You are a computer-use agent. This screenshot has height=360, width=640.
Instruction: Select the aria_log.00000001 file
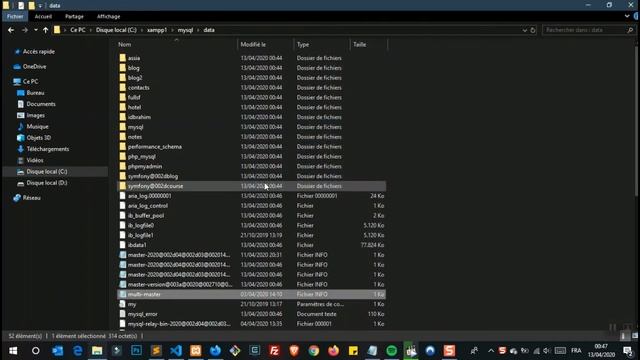(x=149, y=196)
